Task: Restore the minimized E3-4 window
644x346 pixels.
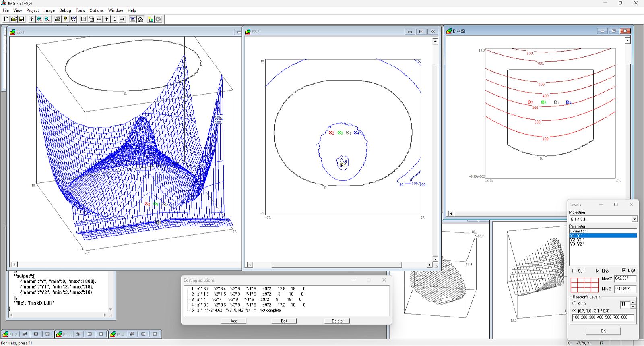Action: (x=132, y=334)
